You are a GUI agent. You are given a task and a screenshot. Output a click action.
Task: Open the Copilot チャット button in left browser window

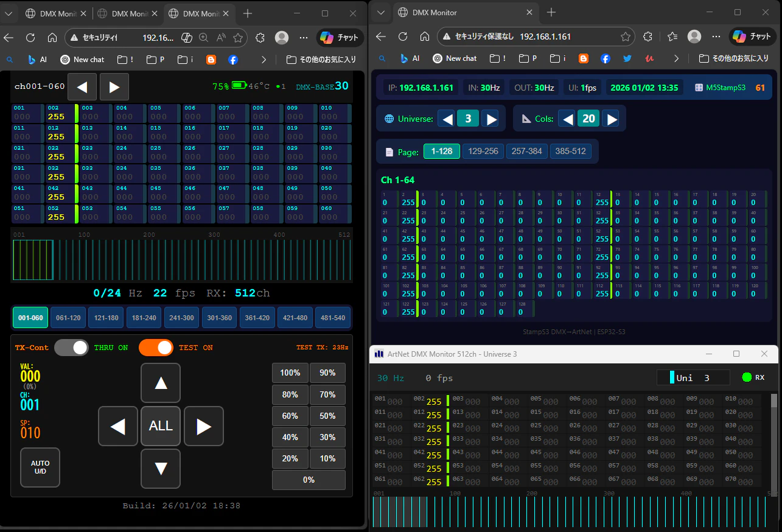pos(340,38)
